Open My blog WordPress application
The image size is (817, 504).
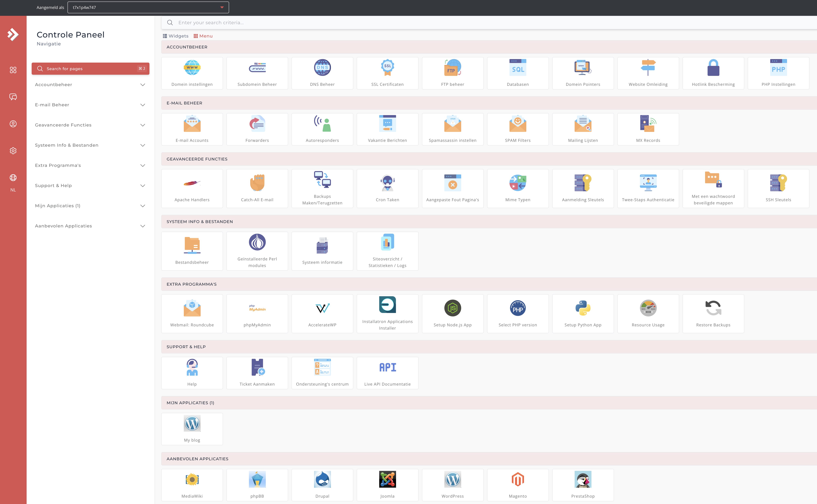pos(192,429)
